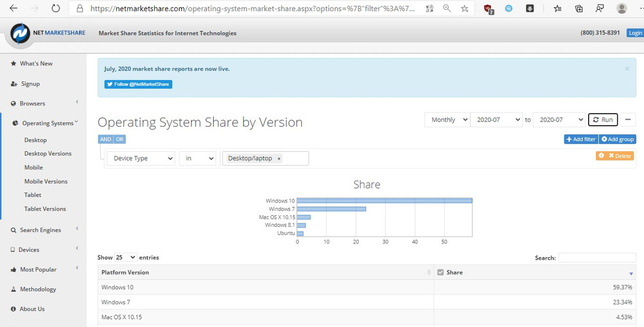
Task: Open the end date 2020-07 dropdown
Action: coord(559,120)
